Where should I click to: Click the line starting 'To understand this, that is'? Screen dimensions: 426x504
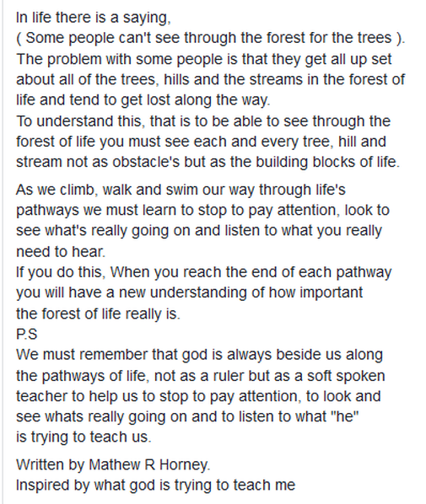(203, 121)
